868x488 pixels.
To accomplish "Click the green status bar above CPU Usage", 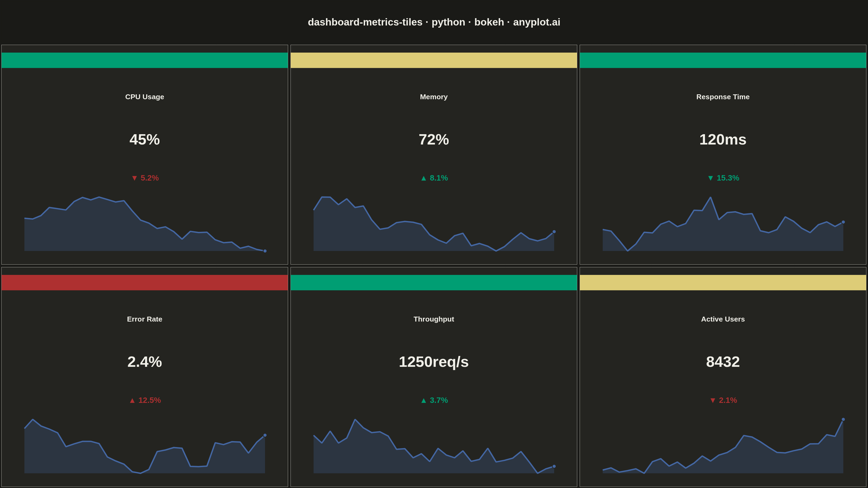I will 145,60.
